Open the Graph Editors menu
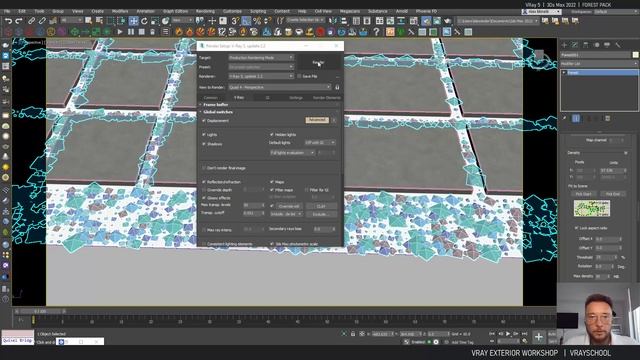The width and height of the screenshot is (640, 360). pos(176,11)
